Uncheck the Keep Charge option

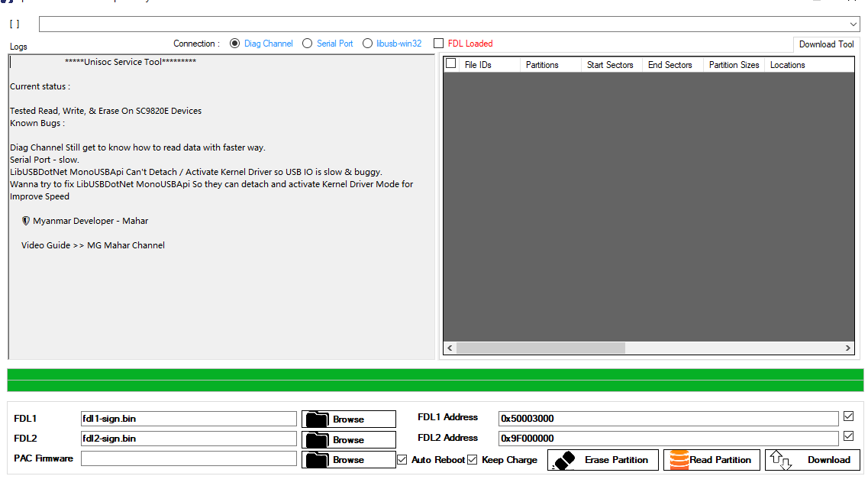coord(472,459)
